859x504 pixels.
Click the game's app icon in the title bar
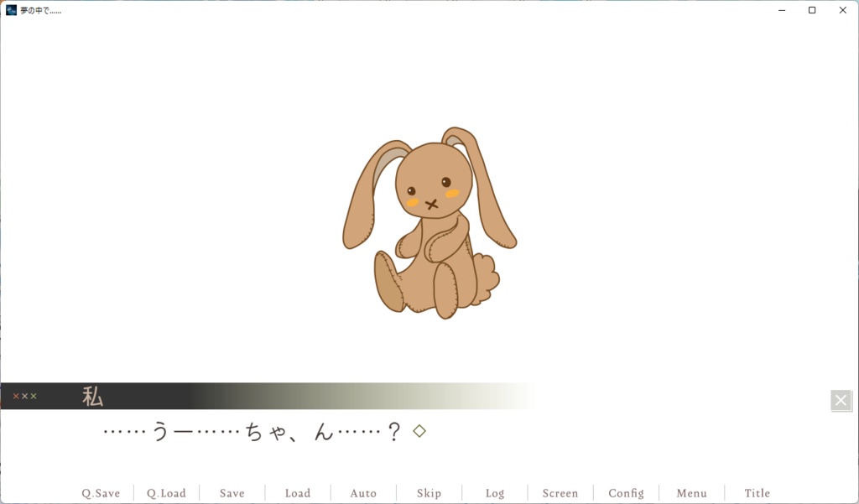pos(12,11)
